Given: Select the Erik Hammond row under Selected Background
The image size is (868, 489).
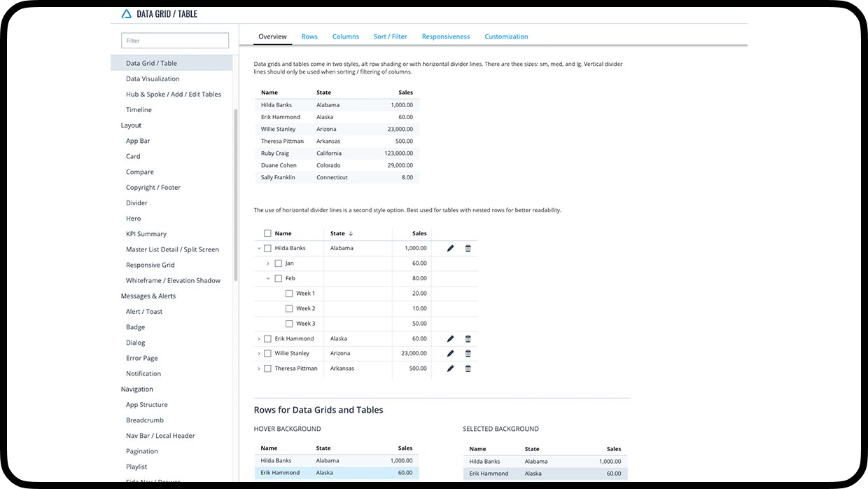Looking at the screenshot, I should 545,474.
